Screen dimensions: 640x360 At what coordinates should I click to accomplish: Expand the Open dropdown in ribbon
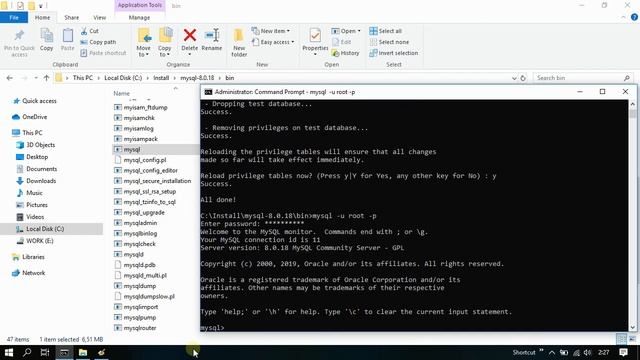point(346,31)
